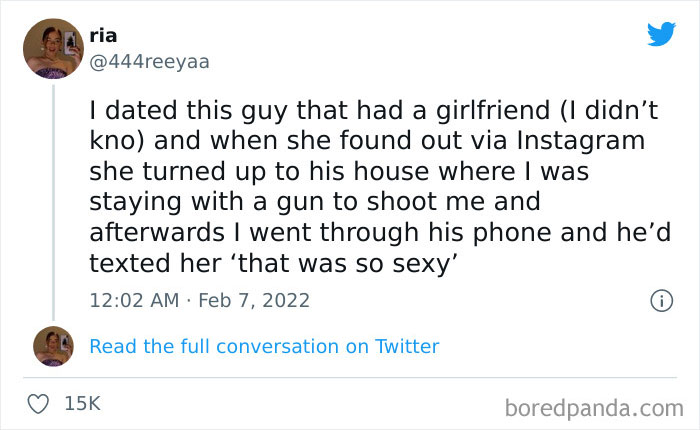This screenshot has width=700, height=430.
Task: Open the tweet info icon
Action: coord(660,299)
